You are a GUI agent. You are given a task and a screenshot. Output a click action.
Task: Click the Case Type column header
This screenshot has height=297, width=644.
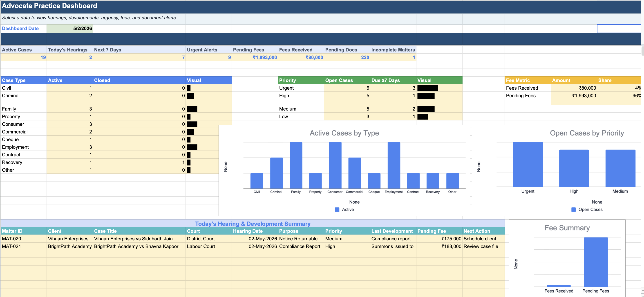click(24, 80)
